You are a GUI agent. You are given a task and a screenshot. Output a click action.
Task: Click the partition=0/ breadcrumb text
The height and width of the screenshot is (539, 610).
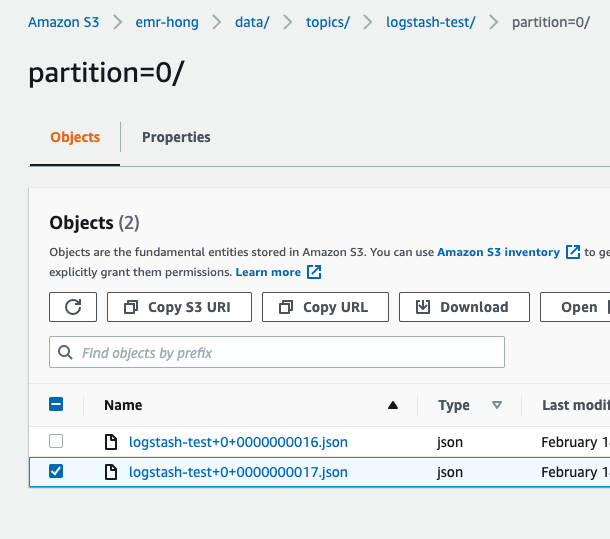click(x=551, y=22)
